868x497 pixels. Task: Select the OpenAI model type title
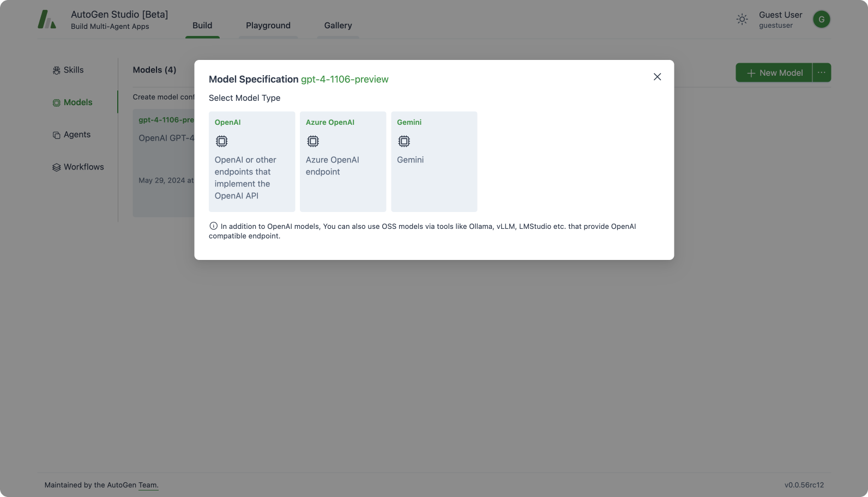tap(228, 122)
